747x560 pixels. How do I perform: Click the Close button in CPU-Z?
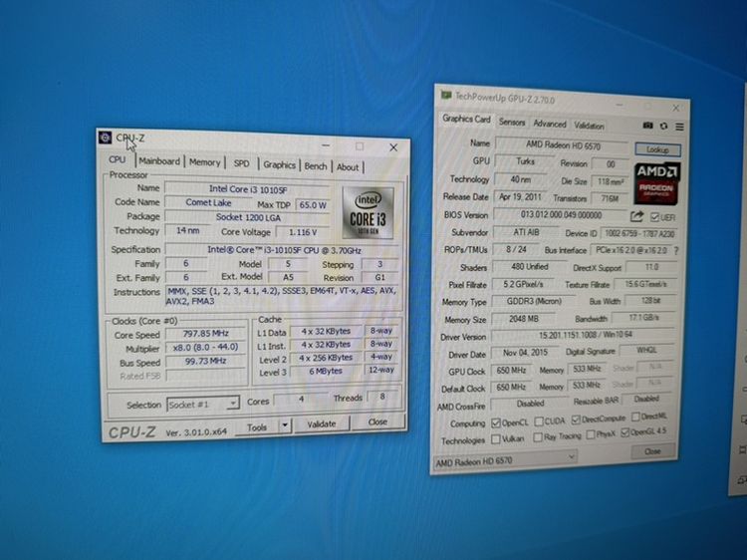(377, 421)
